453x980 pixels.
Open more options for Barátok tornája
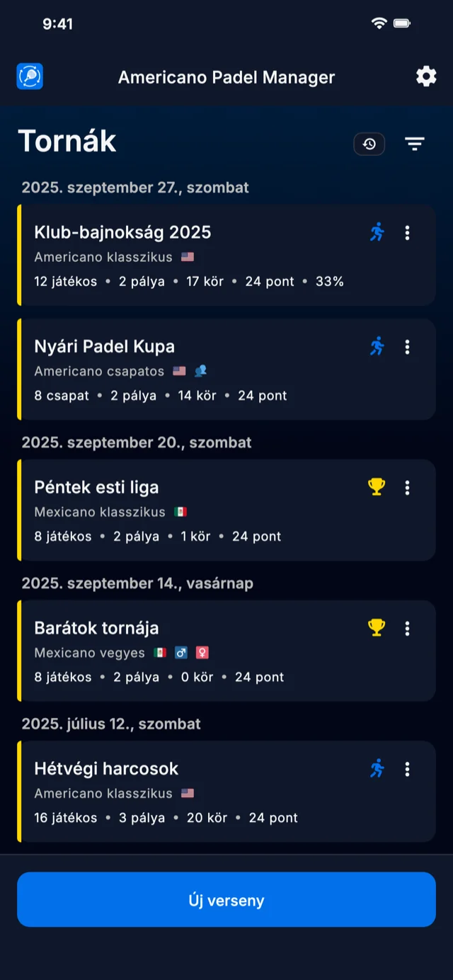coord(407,628)
